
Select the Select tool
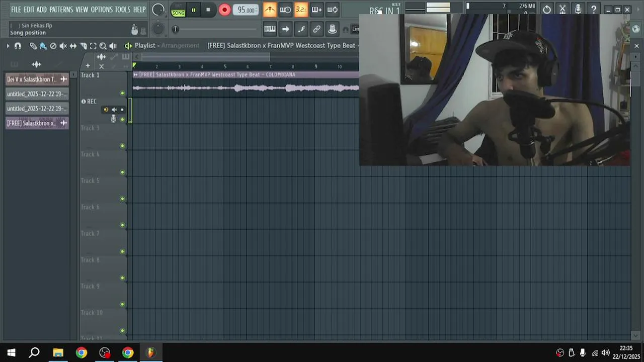pyautogui.click(x=93, y=46)
